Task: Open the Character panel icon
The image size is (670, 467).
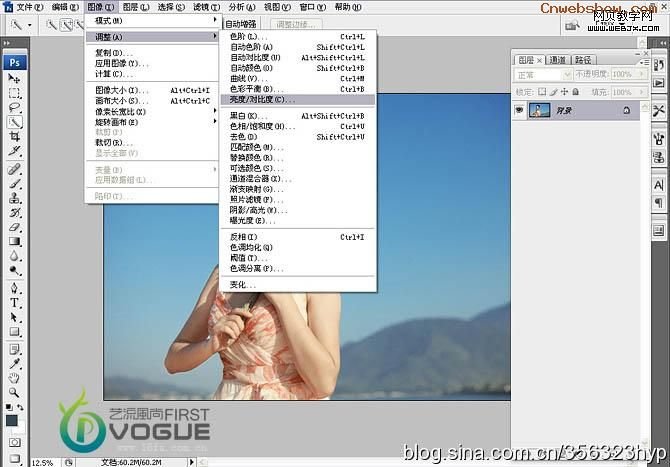Action: pyautogui.click(x=658, y=185)
